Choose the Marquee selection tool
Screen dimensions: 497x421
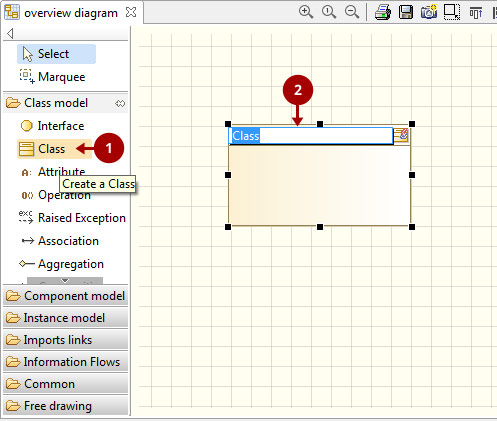(x=53, y=77)
